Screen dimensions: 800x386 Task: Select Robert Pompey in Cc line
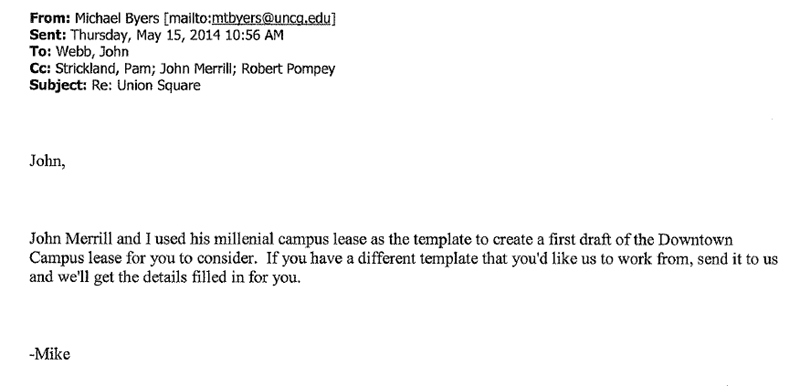(288, 68)
